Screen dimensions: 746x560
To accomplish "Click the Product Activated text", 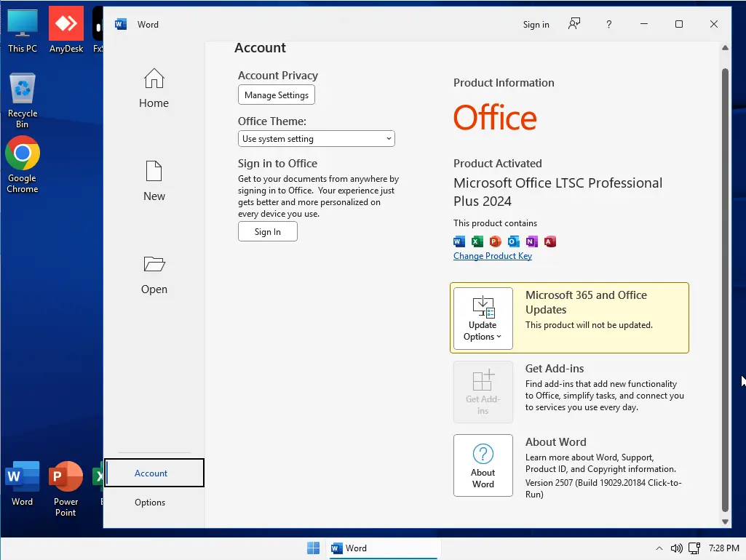I will pos(498,164).
